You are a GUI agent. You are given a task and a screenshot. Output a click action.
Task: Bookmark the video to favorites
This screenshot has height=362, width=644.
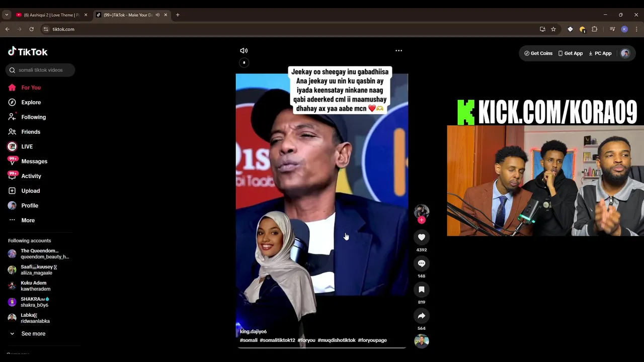[422, 290]
